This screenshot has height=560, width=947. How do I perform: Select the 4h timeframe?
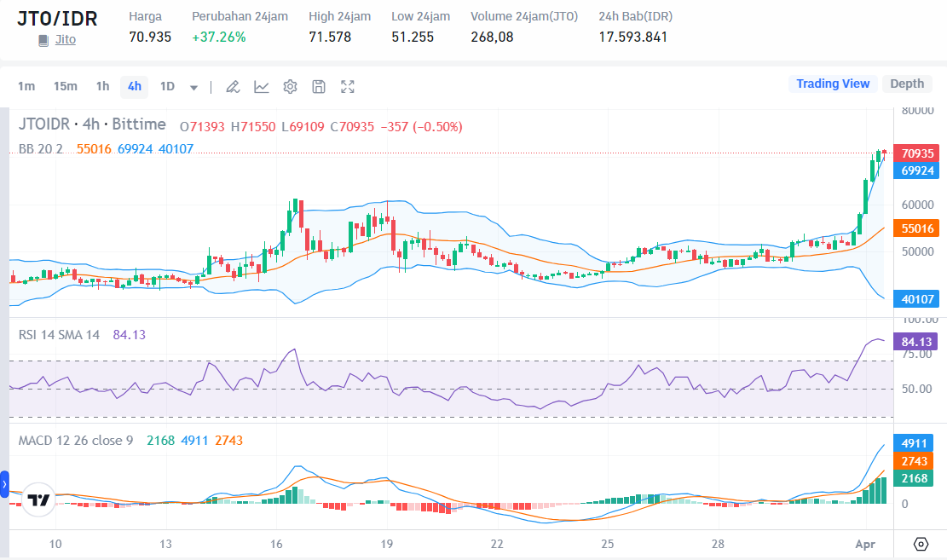click(x=133, y=86)
